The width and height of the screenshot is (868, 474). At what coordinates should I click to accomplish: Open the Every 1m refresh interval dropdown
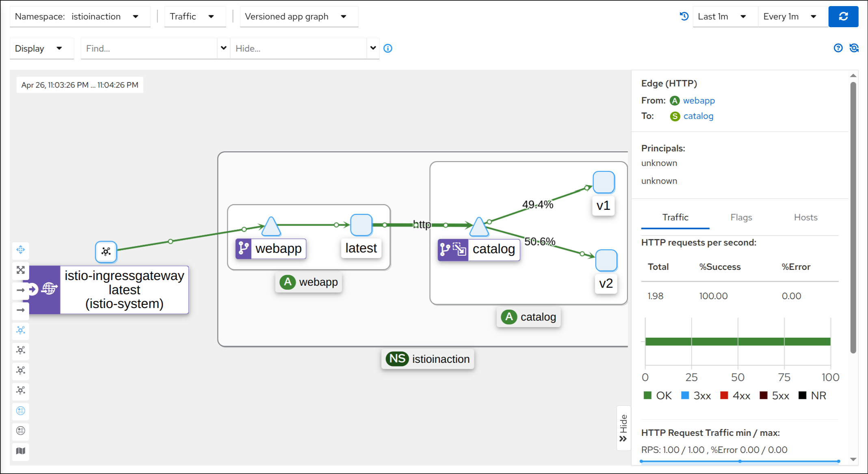tap(793, 17)
